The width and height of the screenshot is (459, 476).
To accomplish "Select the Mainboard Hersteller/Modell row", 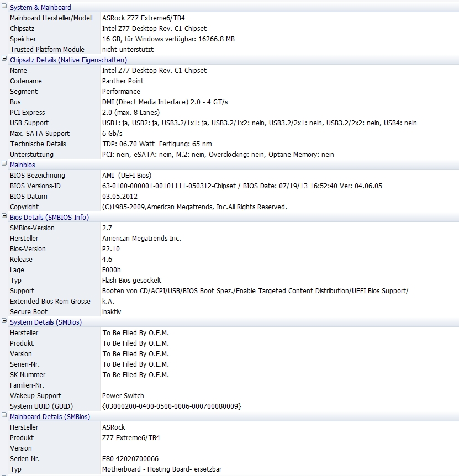I will (x=234, y=18).
